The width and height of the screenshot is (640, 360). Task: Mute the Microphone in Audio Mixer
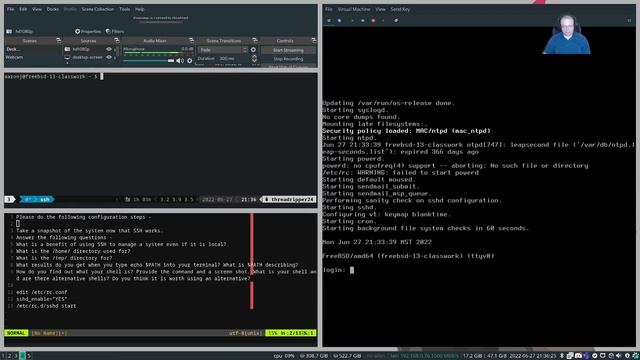click(x=180, y=61)
